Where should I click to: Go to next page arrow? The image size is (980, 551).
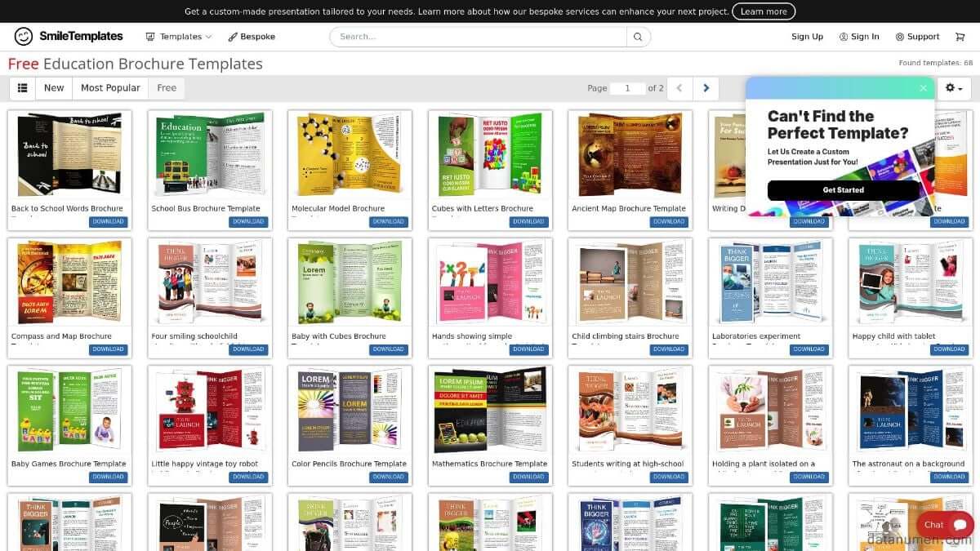(x=706, y=88)
